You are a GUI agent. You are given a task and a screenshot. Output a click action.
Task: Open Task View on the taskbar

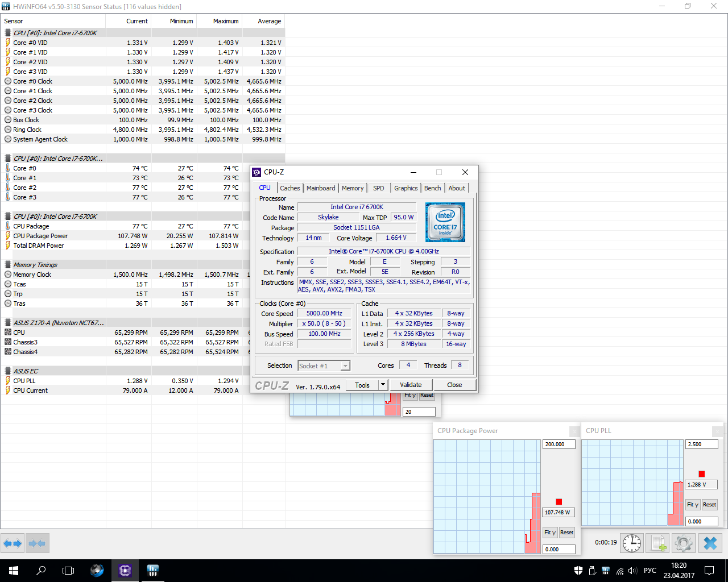68,571
